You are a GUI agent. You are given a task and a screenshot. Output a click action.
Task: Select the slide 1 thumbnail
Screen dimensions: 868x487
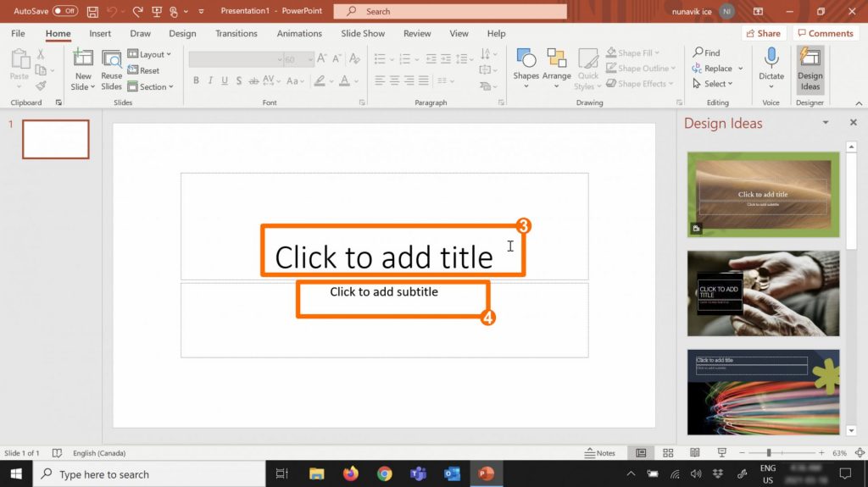coord(55,139)
